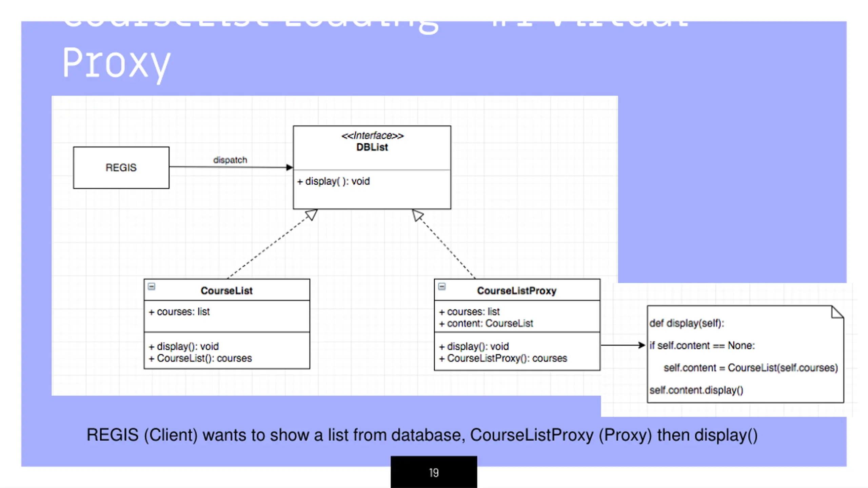Viewport: 868px width, 488px height.
Task: Select '+ CourseListProxy(): courses' method
Action: coord(503,358)
